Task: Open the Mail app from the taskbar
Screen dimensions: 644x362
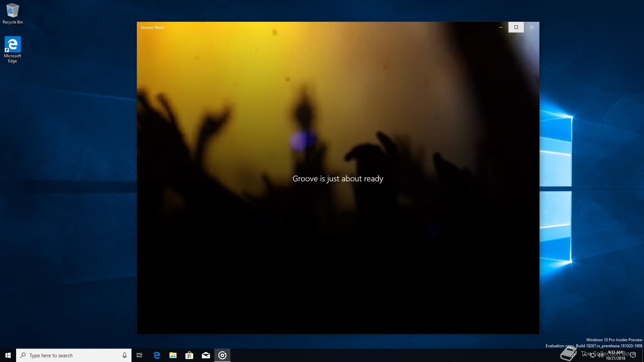Action: coord(206,355)
